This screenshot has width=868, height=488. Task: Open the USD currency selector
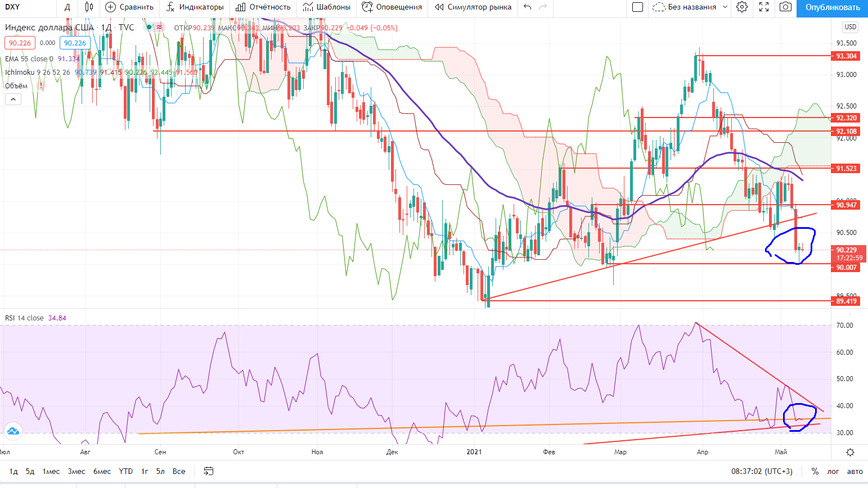(850, 27)
